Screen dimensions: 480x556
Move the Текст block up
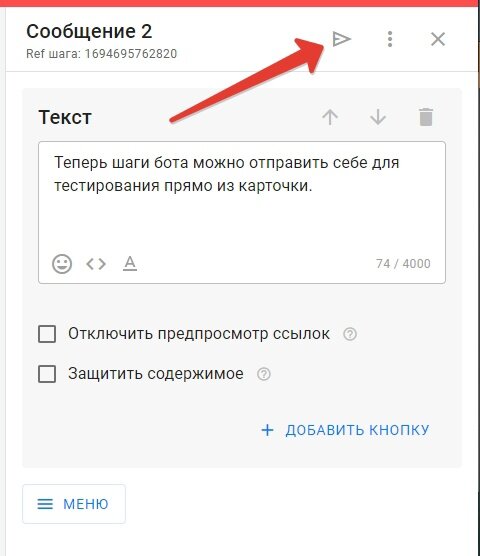pyautogui.click(x=330, y=117)
